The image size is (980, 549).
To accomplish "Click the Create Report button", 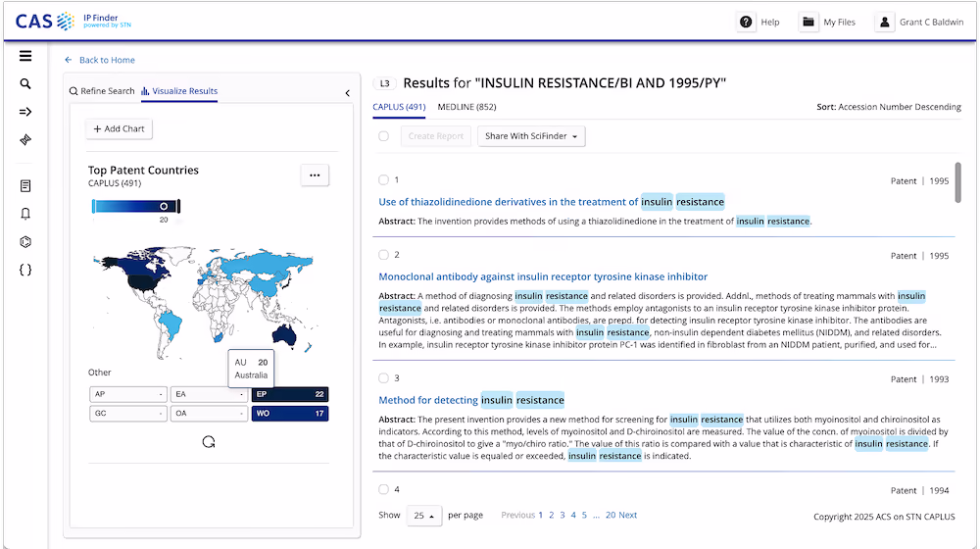I will [436, 136].
